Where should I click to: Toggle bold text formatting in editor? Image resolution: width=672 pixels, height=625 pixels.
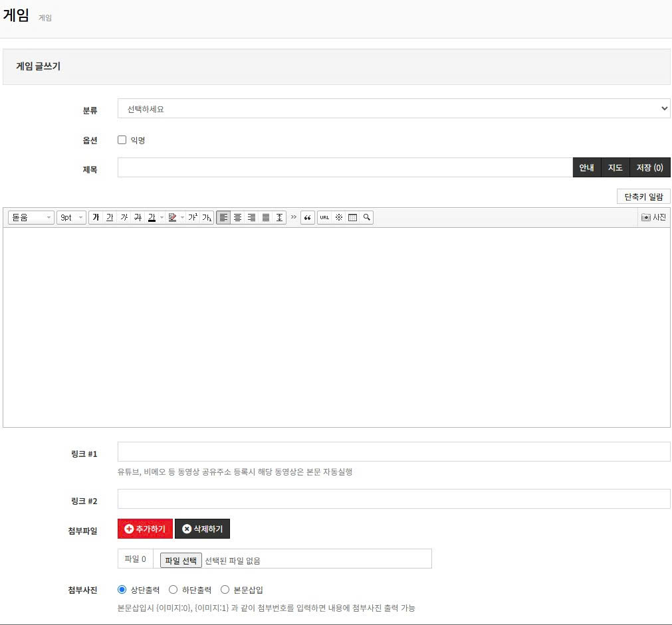click(x=96, y=218)
